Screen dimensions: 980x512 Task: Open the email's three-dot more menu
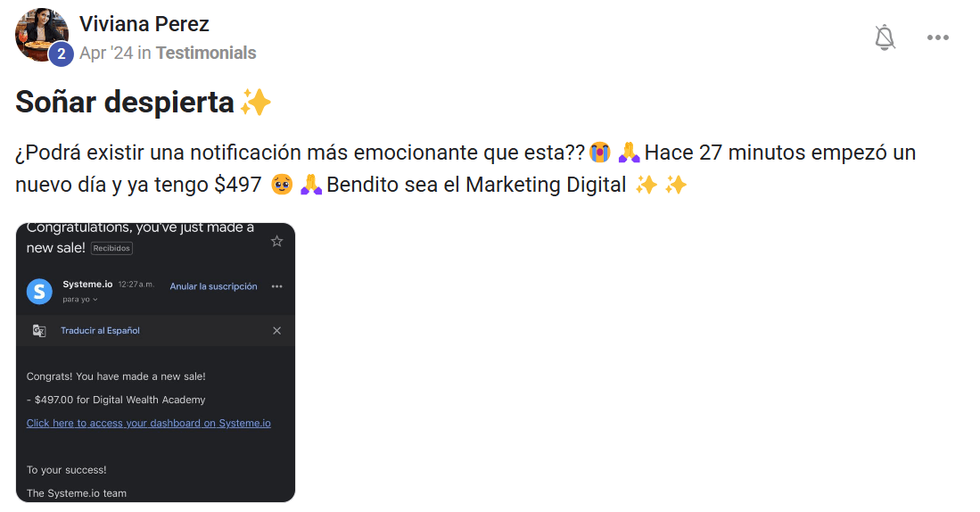(276, 286)
